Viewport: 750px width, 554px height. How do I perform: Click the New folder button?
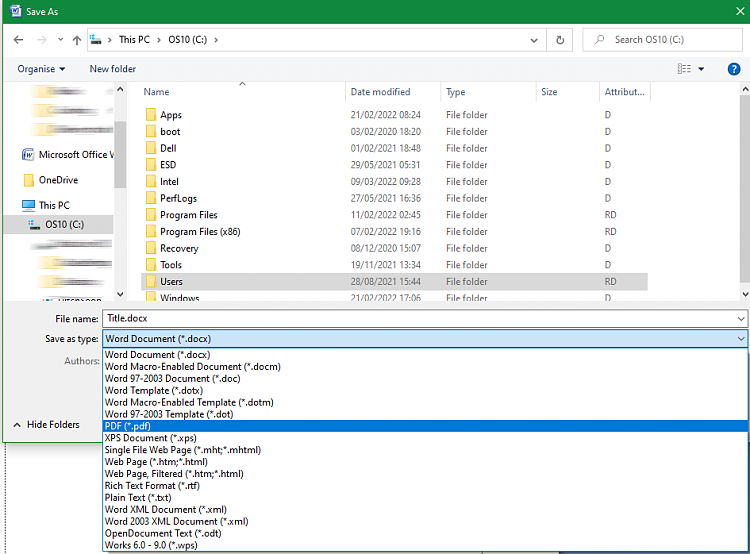tap(112, 69)
